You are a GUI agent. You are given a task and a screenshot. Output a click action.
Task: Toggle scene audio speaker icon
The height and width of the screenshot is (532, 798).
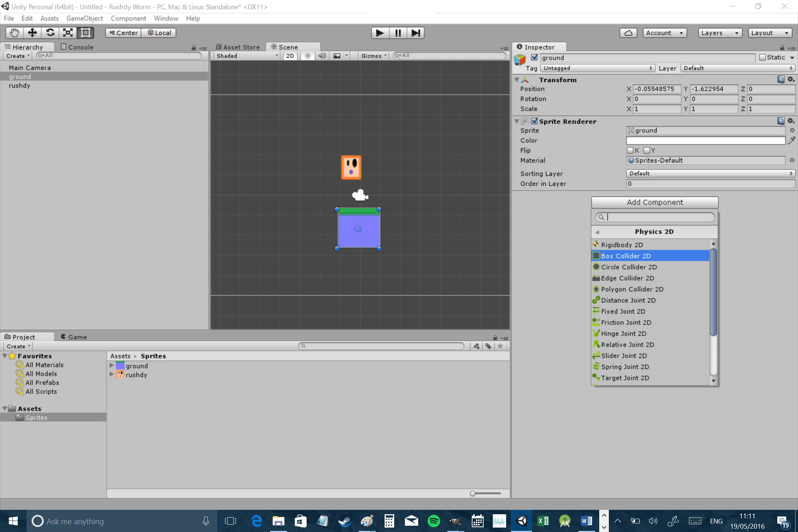[x=322, y=56]
